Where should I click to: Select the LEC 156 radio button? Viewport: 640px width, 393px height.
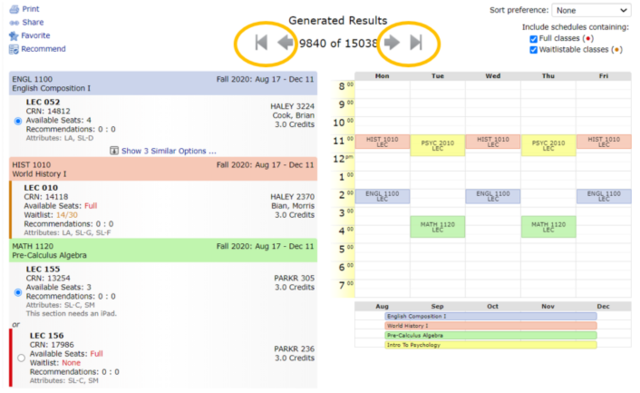coord(21,358)
